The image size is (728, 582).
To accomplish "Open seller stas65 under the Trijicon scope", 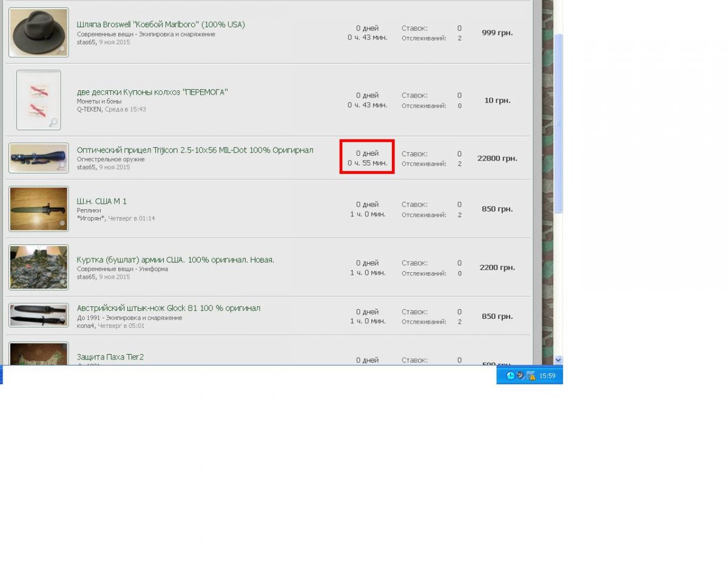I will click(x=86, y=167).
